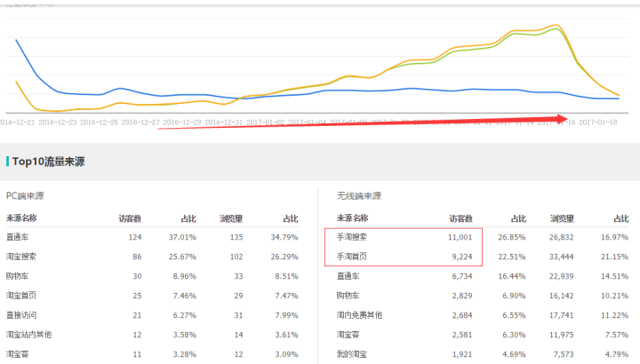
Task: Open 手淘搜索 source in wireless table
Action: (x=352, y=237)
